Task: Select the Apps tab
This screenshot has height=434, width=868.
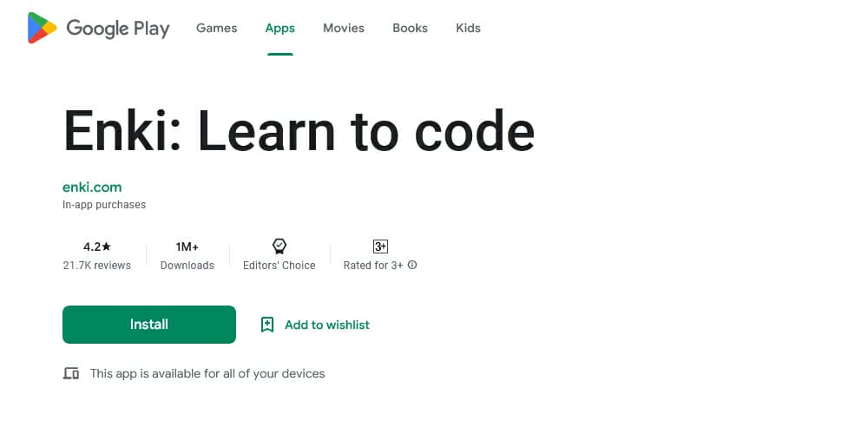Action: click(x=280, y=29)
